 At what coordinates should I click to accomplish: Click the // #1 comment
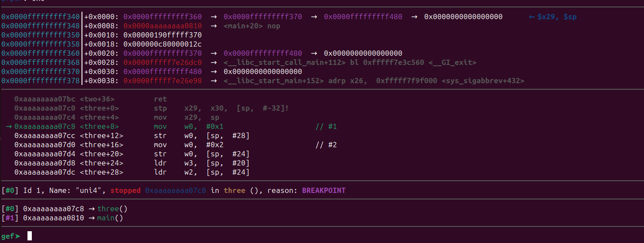tap(326, 127)
